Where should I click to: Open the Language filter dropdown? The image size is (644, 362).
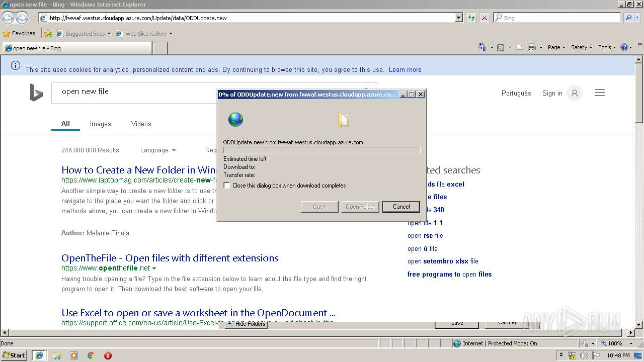(158, 150)
